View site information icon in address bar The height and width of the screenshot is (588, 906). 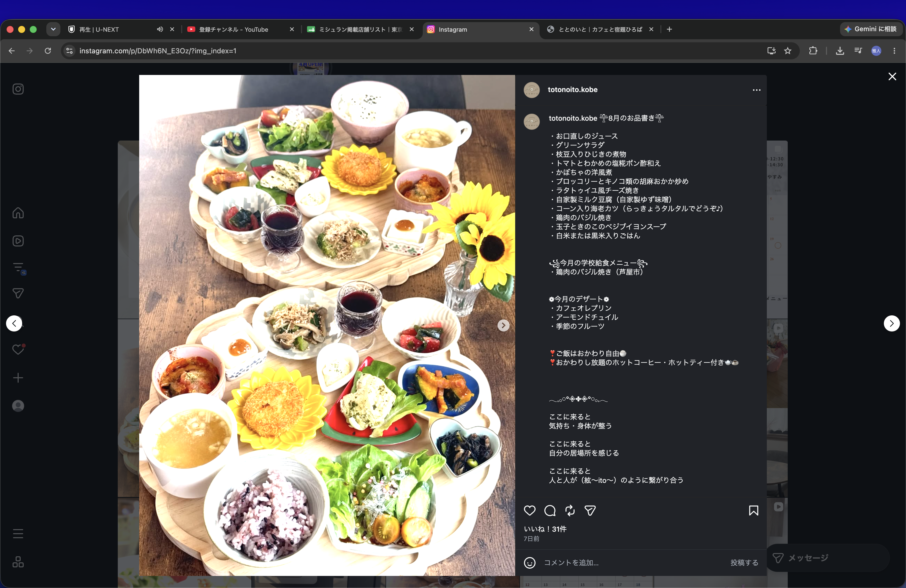point(69,51)
